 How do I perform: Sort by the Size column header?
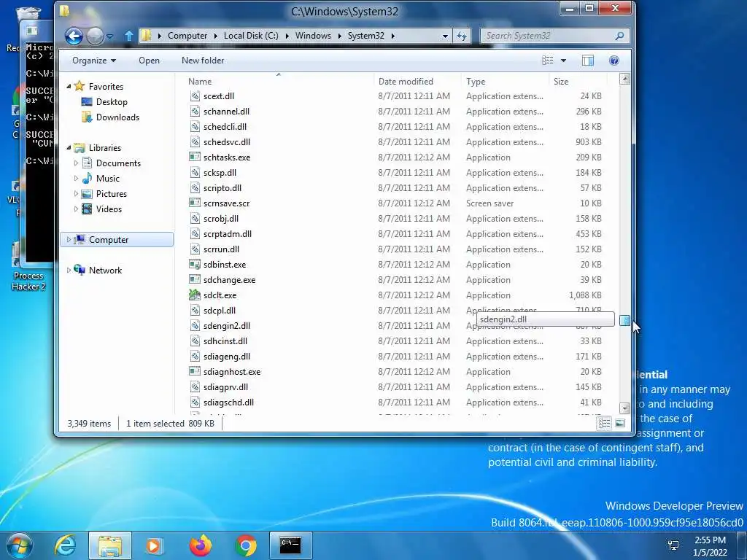click(578, 82)
